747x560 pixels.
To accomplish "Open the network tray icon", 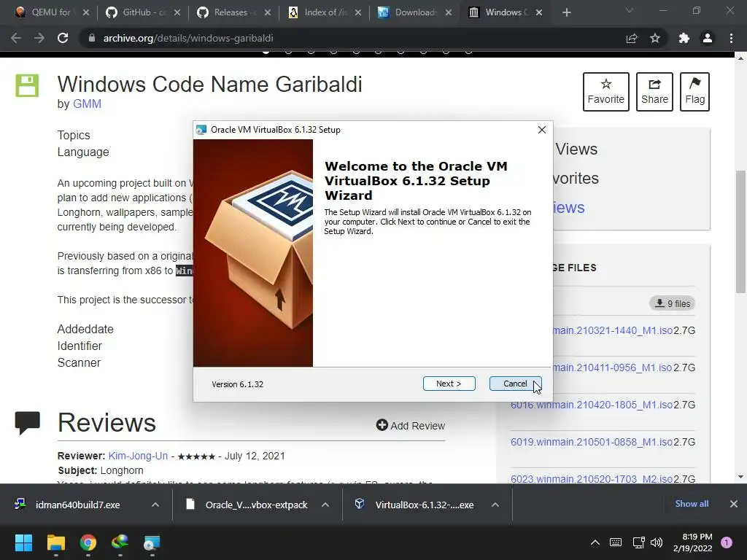I will tap(638, 542).
